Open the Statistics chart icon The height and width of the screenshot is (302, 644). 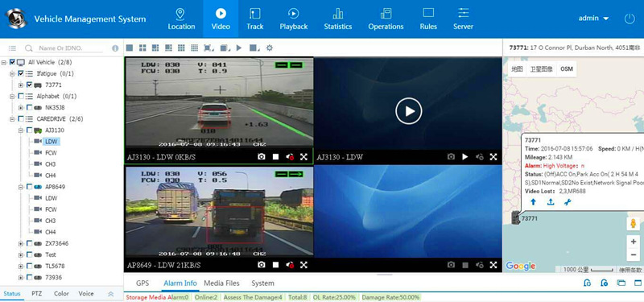pyautogui.click(x=337, y=14)
